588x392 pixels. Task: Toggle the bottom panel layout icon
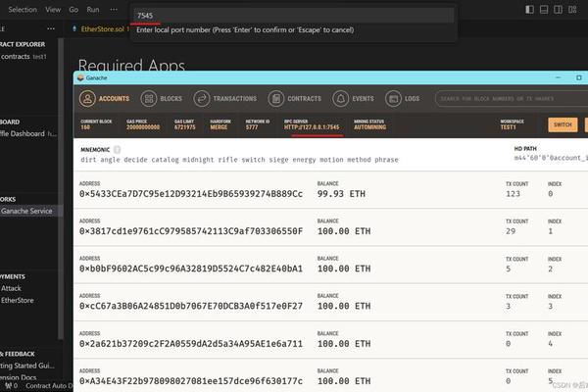[x=544, y=10]
